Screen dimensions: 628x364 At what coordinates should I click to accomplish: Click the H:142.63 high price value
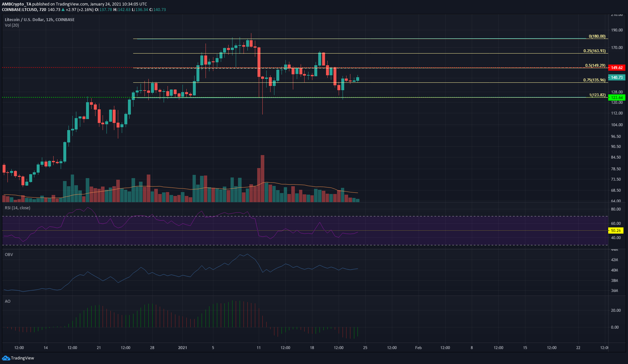pos(122,10)
